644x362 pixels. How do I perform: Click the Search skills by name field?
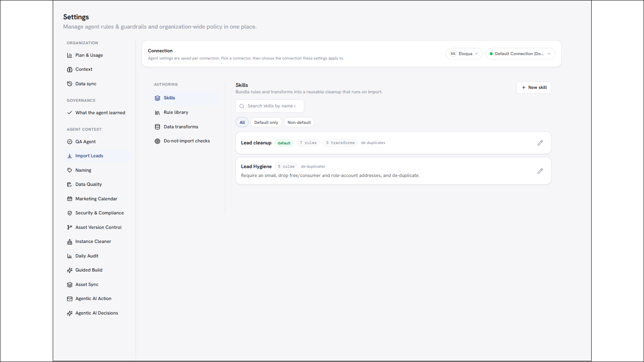[270, 106]
